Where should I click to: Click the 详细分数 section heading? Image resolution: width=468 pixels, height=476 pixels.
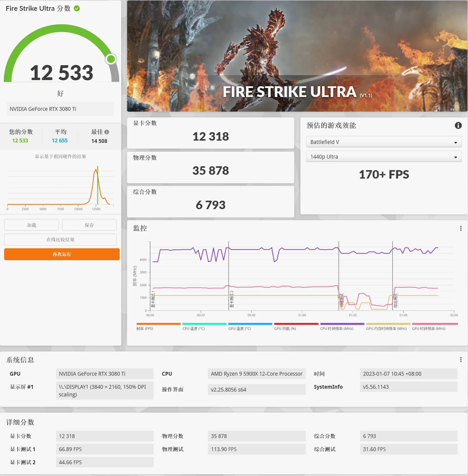pos(20,422)
